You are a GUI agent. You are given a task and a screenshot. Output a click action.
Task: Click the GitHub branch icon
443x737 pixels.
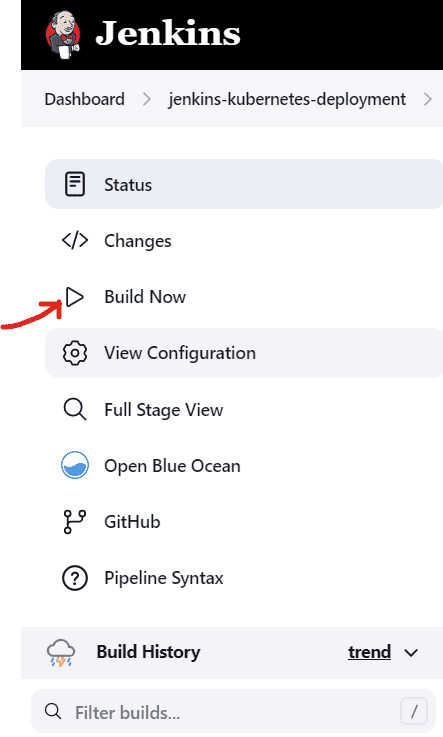point(75,522)
